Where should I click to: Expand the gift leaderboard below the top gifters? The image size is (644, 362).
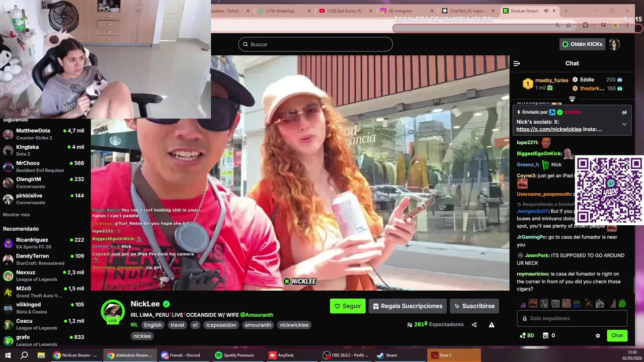(x=572, y=99)
